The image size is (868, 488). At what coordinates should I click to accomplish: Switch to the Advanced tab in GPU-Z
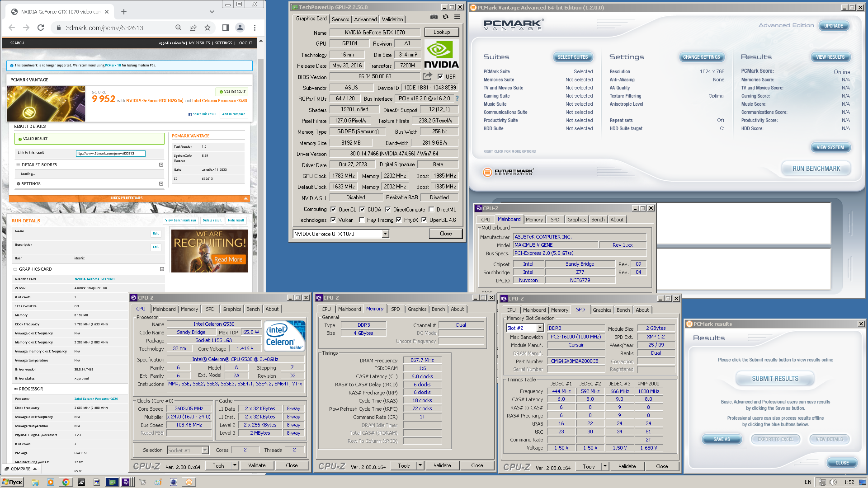pyautogui.click(x=365, y=19)
